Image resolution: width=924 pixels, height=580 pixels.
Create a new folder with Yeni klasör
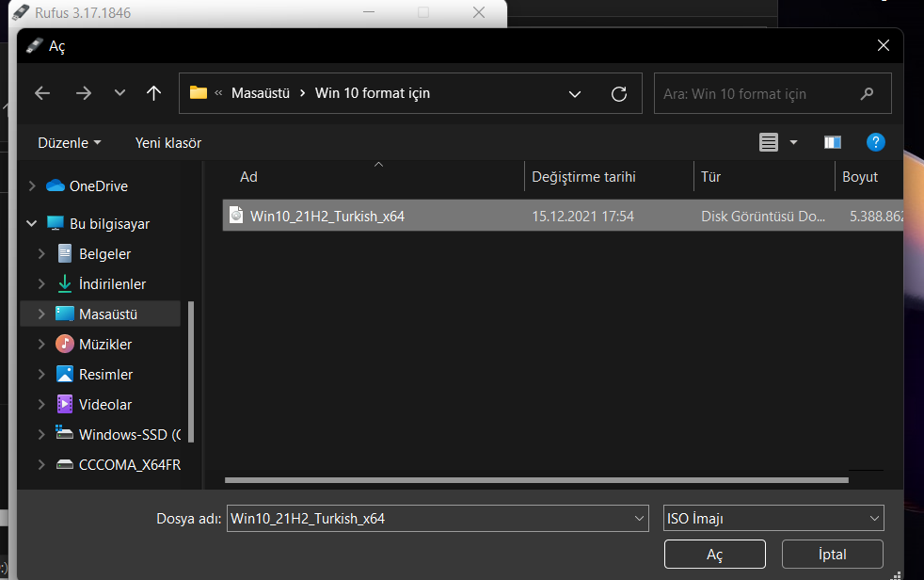pyautogui.click(x=167, y=142)
